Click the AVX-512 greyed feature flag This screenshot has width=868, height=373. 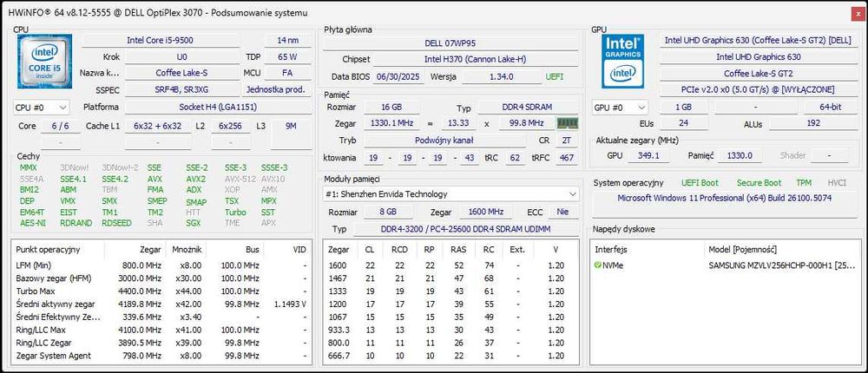pos(239,179)
